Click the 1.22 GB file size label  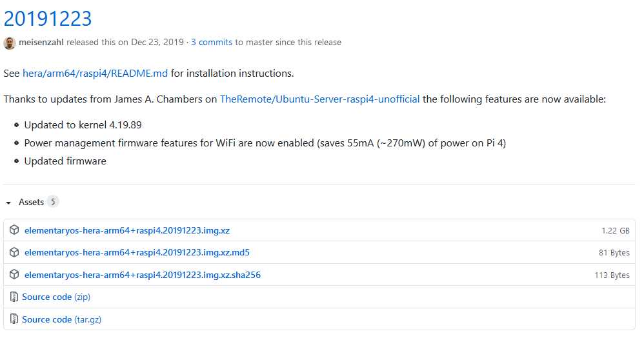point(615,231)
